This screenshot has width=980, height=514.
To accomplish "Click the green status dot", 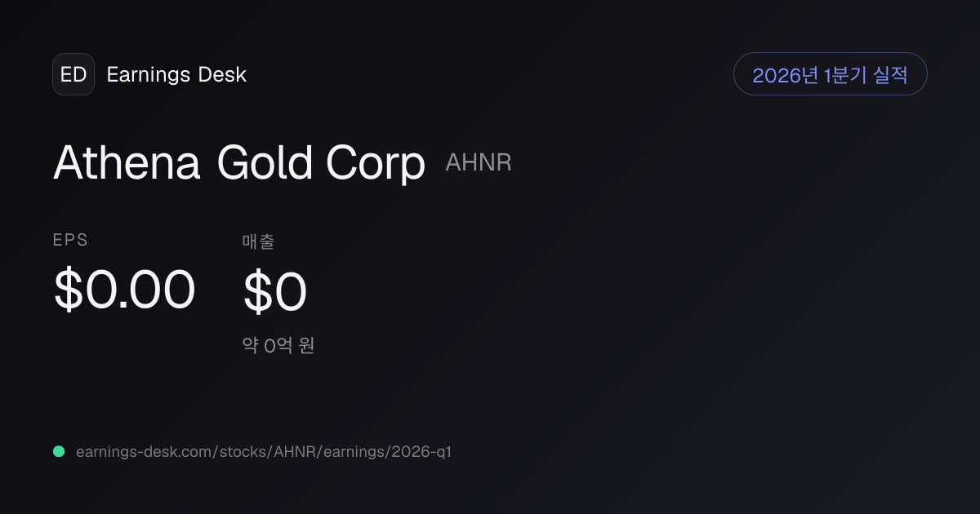I will [59, 451].
